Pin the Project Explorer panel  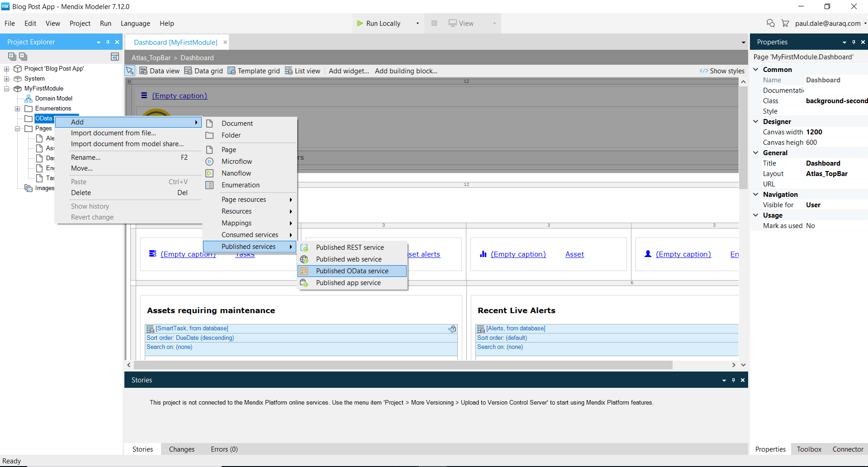[x=108, y=42]
